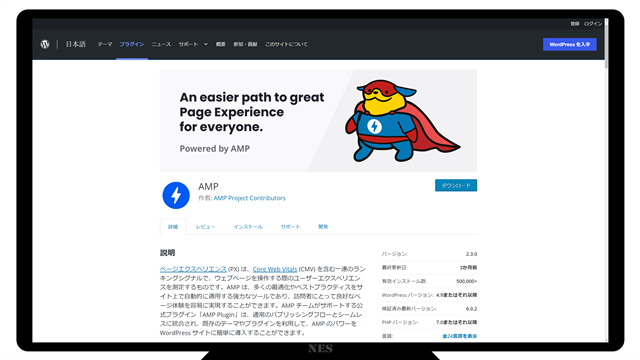This screenshot has width=640, height=360.
Task: Open the プラグイン menu item
Action: point(132,44)
